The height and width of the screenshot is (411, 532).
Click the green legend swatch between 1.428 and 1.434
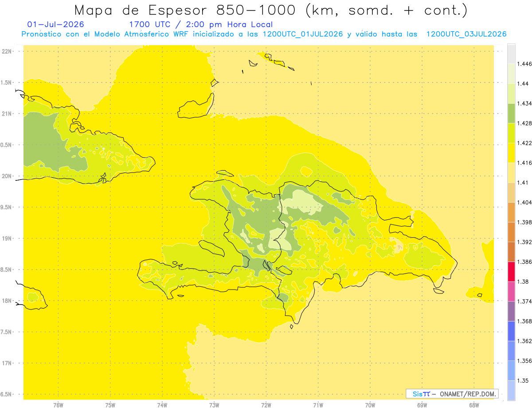pos(511,113)
